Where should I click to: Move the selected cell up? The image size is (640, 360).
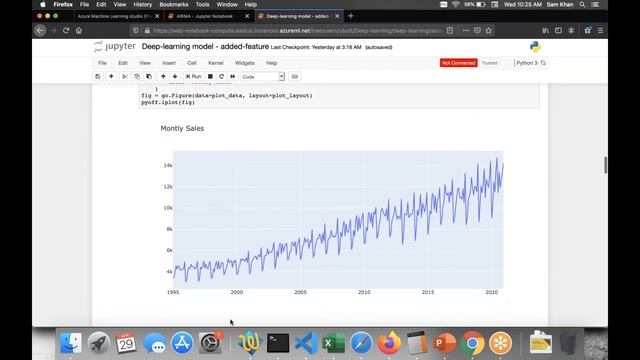click(x=163, y=76)
